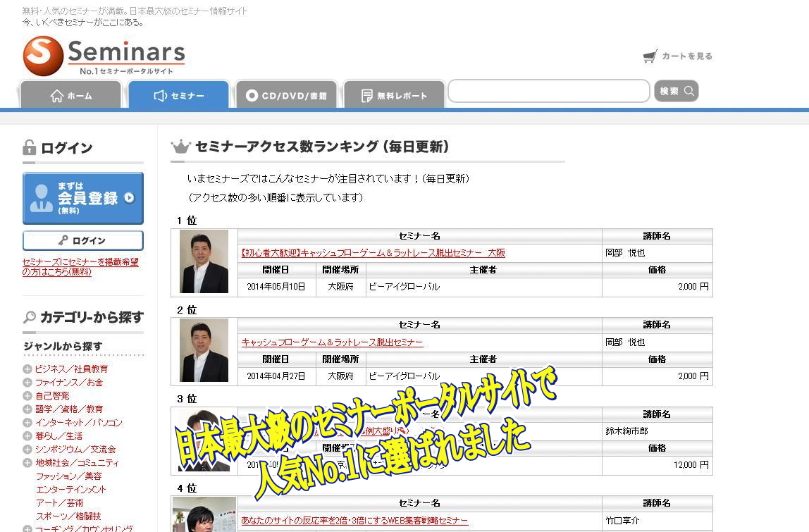Click the ログイン button with key icon
Image resolution: width=809 pixels, height=532 pixels.
(x=83, y=240)
